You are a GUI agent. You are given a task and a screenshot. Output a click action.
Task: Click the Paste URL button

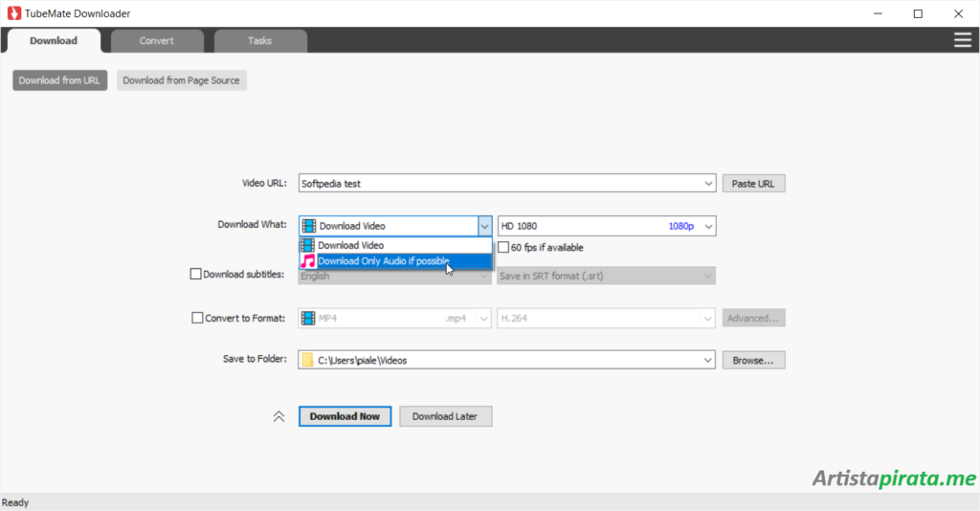point(753,184)
